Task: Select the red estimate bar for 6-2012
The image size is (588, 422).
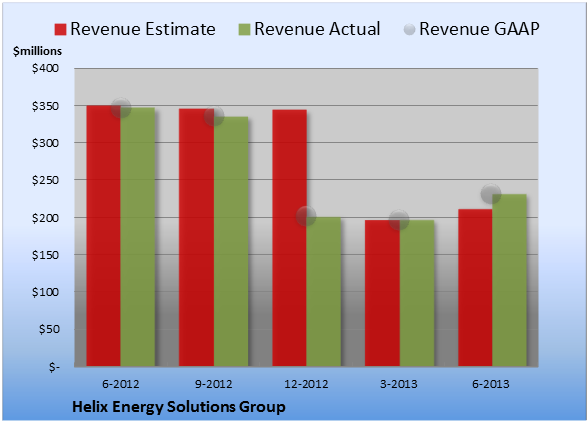Action: (104, 236)
